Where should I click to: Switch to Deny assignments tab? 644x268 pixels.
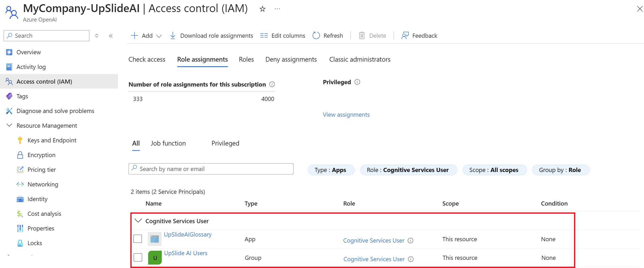click(291, 60)
